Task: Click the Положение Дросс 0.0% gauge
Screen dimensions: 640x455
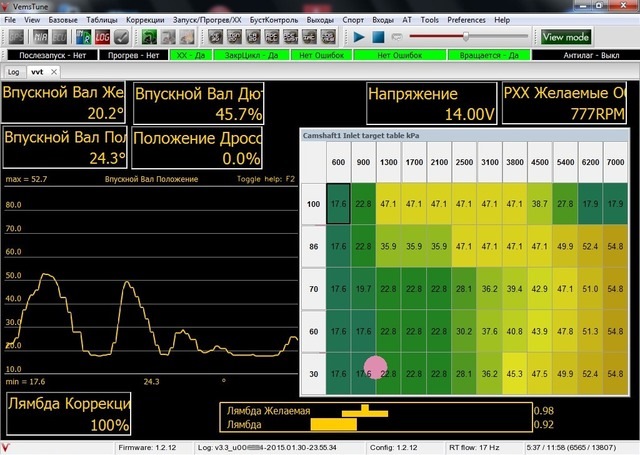Action: click(x=197, y=148)
